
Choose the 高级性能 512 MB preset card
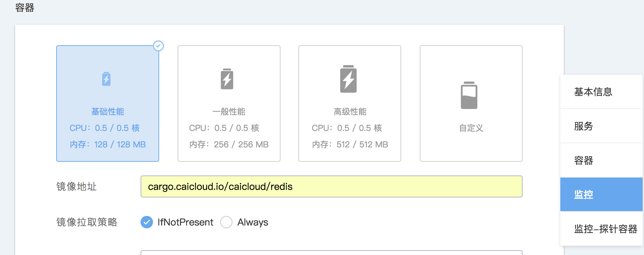(350, 104)
